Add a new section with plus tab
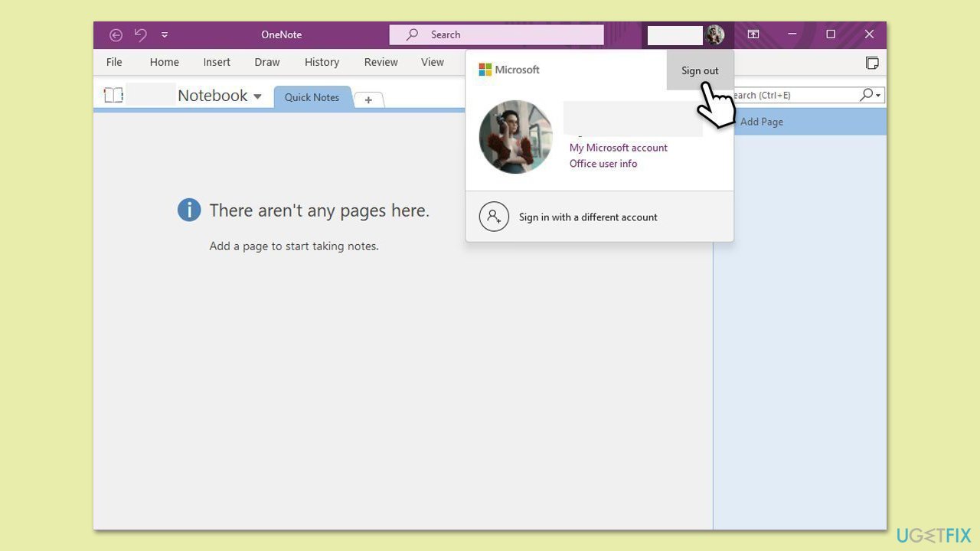980x551 pixels. (x=368, y=100)
